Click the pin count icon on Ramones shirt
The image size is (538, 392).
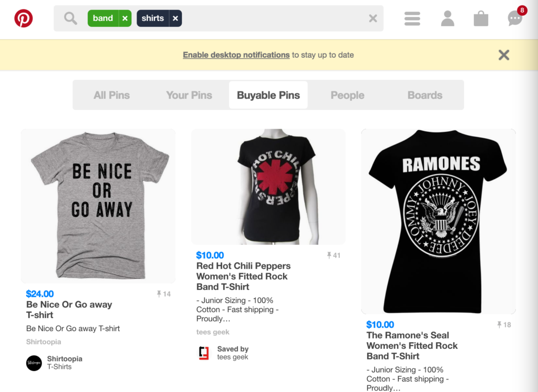point(503,325)
